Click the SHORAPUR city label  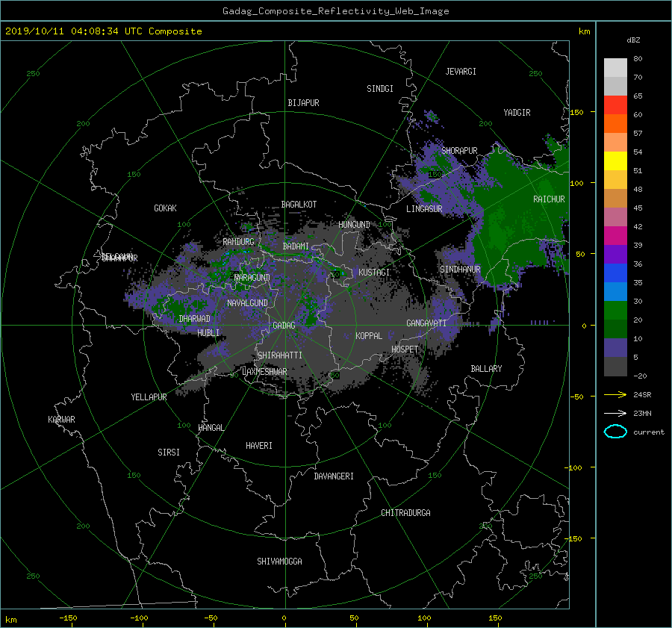click(x=459, y=151)
